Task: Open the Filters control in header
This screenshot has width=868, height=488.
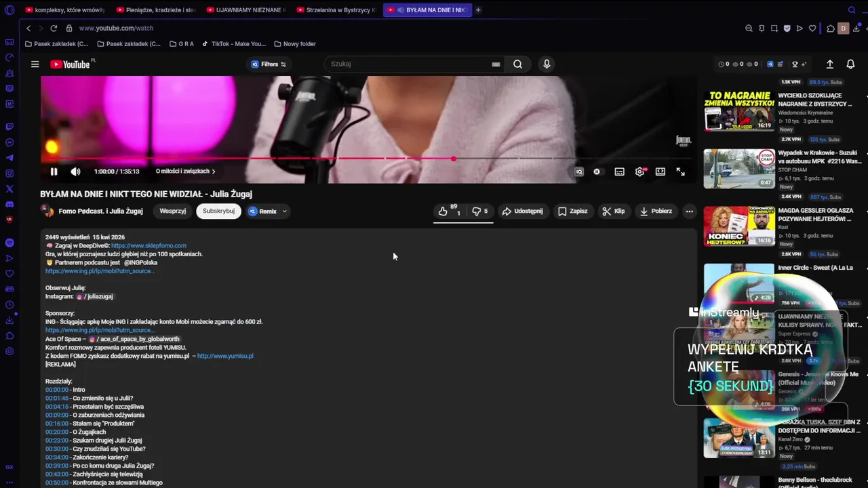Action: (269, 64)
